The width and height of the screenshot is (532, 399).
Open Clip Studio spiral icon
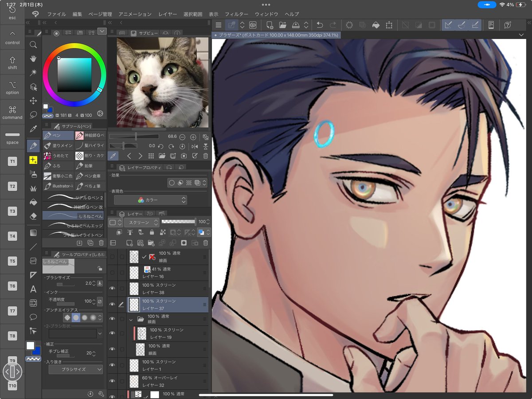pos(253,25)
